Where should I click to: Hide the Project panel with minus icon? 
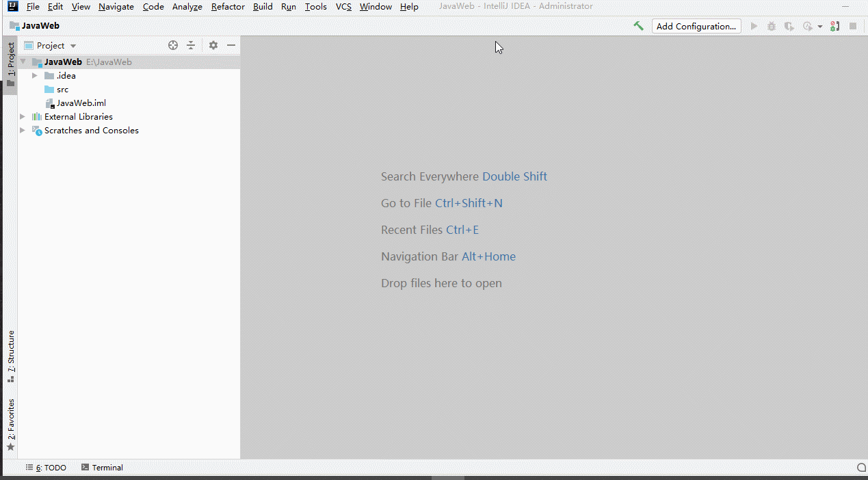pyautogui.click(x=231, y=45)
